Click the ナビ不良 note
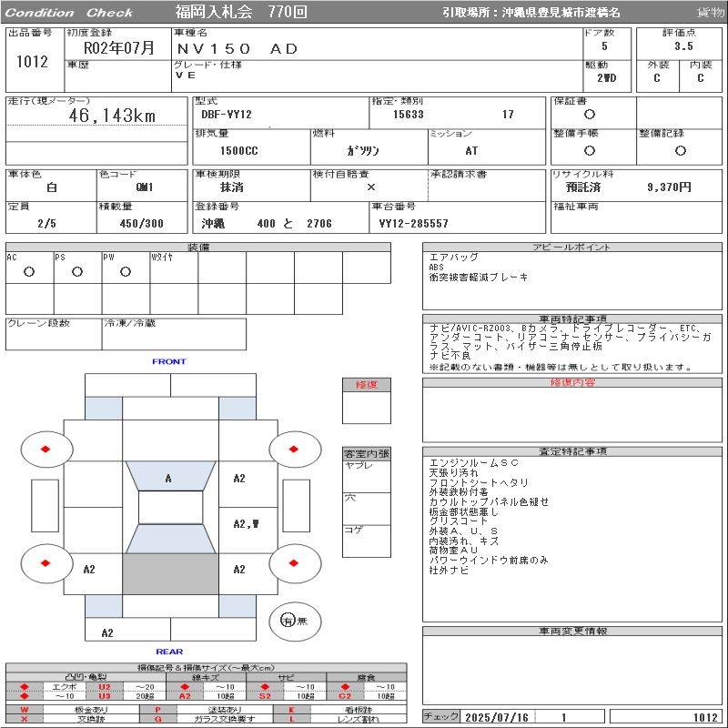 coord(450,355)
